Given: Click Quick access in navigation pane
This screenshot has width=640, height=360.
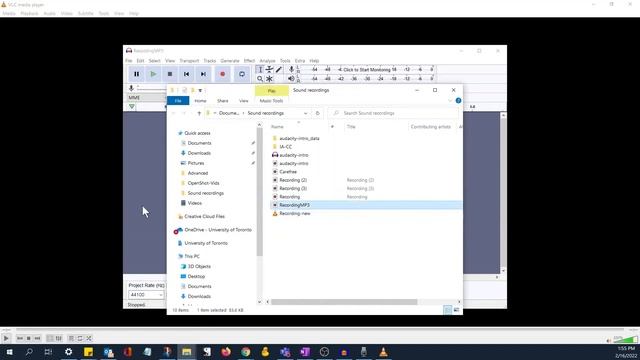Looking at the screenshot, I should [197, 133].
